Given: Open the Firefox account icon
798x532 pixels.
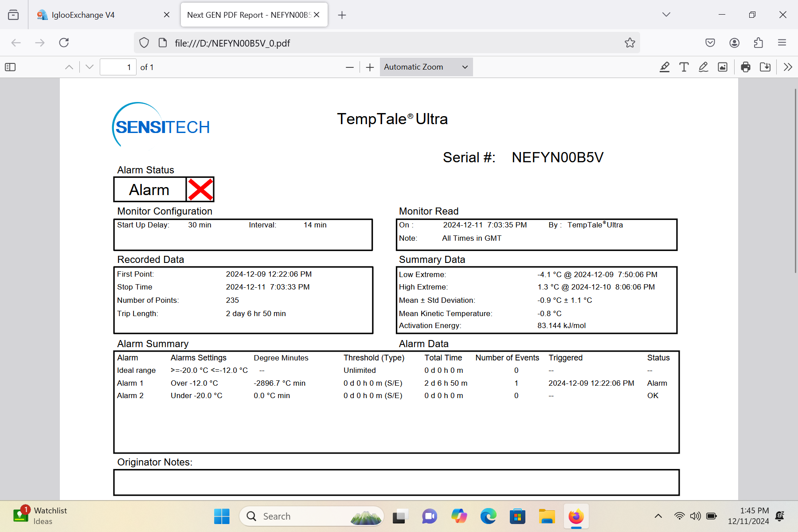Looking at the screenshot, I should pyautogui.click(x=734, y=43).
